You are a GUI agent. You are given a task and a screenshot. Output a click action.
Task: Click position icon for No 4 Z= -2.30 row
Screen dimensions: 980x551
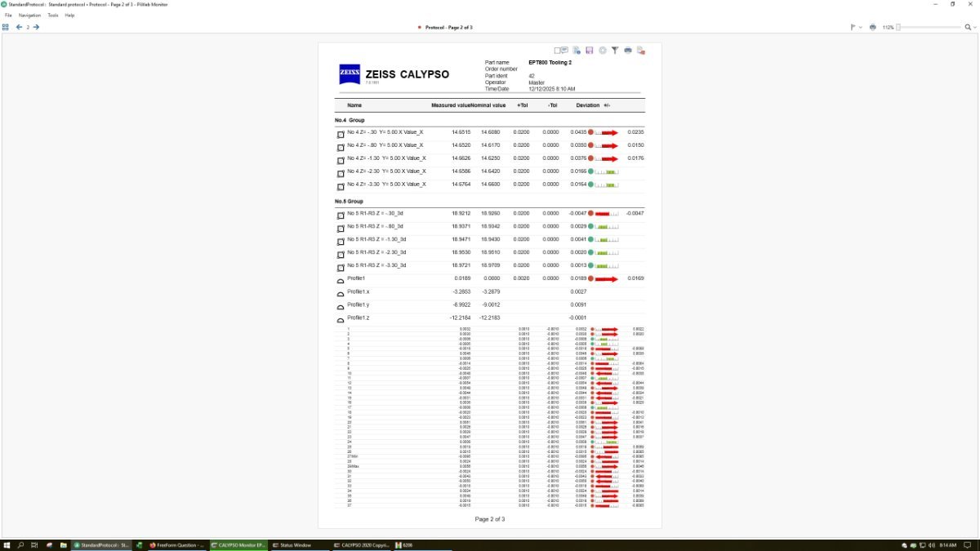(341, 173)
